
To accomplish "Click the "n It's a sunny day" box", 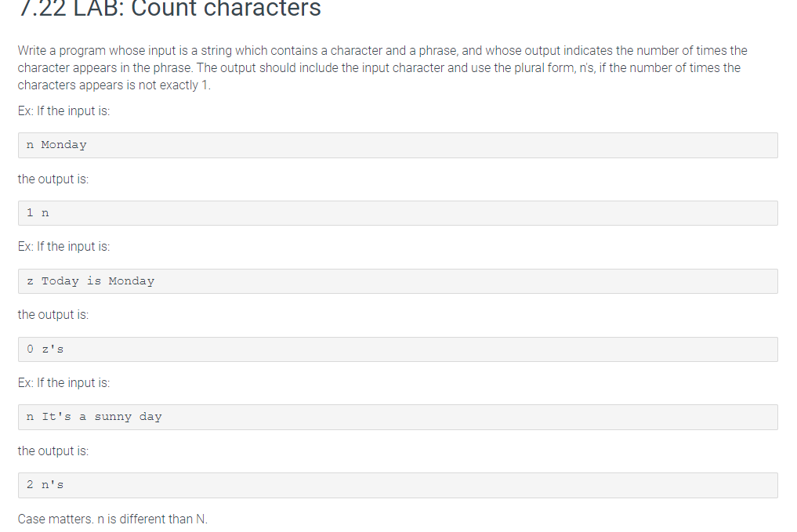I will point(397,417).
